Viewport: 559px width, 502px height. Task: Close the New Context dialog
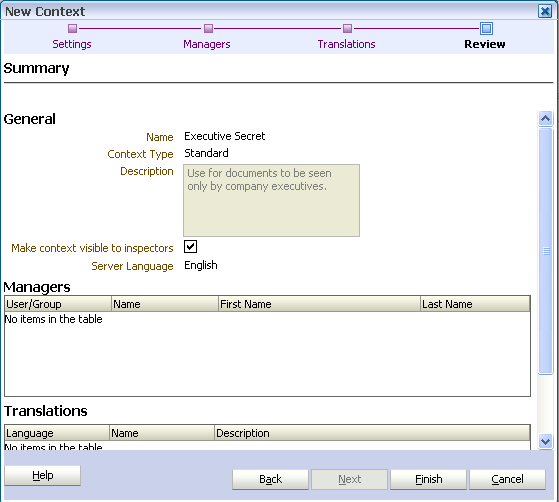pos(545,11)
